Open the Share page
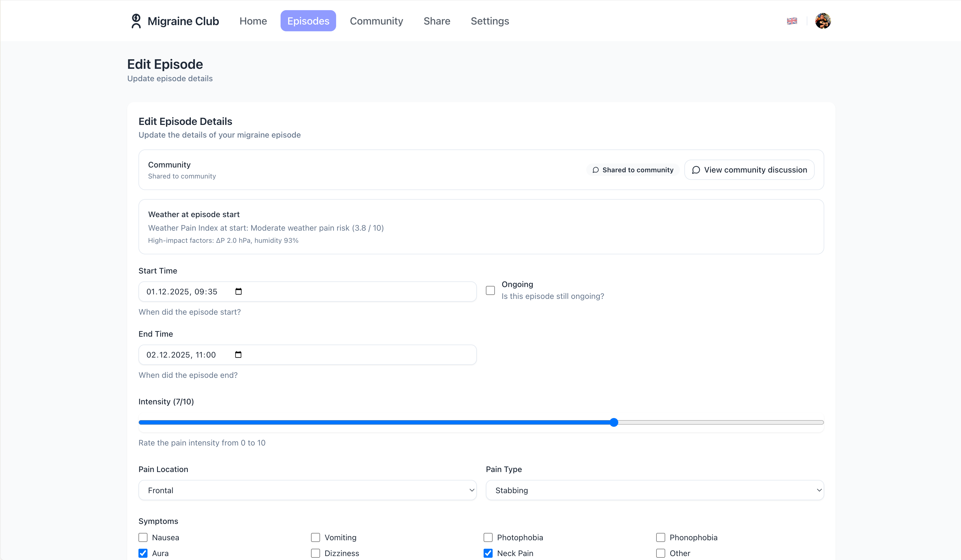 (437, 21)
